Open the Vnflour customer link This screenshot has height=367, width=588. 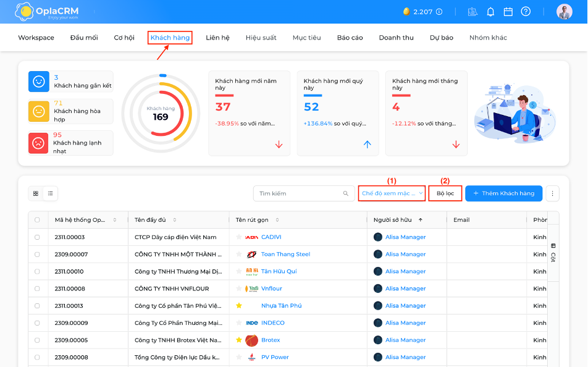pos(272,288)
